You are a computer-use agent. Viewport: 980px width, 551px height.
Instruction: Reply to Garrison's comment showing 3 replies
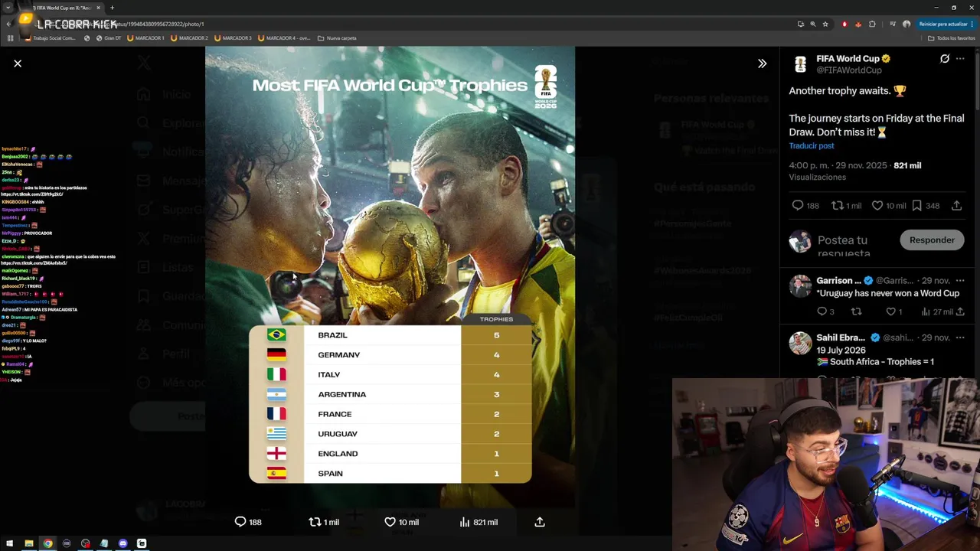pos(822,311)
